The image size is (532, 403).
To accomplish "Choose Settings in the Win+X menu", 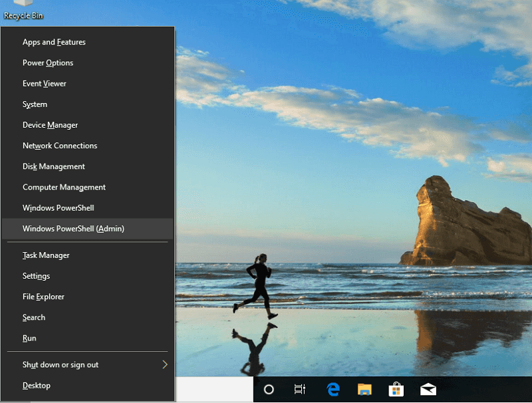I will 36,276.
